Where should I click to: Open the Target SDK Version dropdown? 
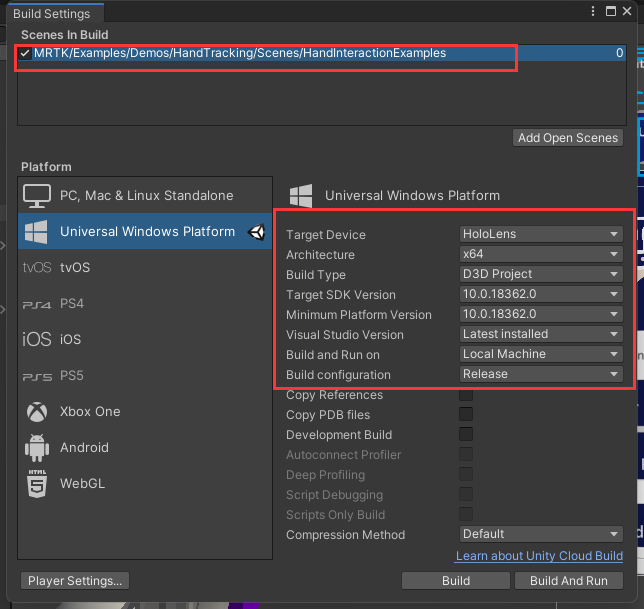point(541,294)
